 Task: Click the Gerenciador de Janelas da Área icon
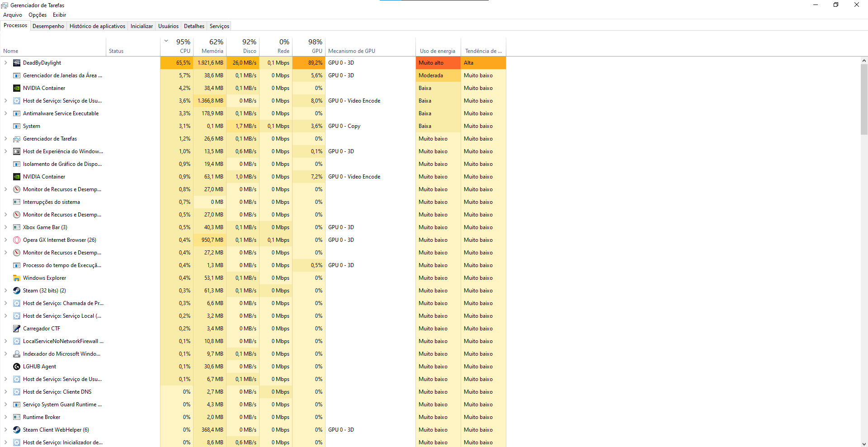point(17,75)
